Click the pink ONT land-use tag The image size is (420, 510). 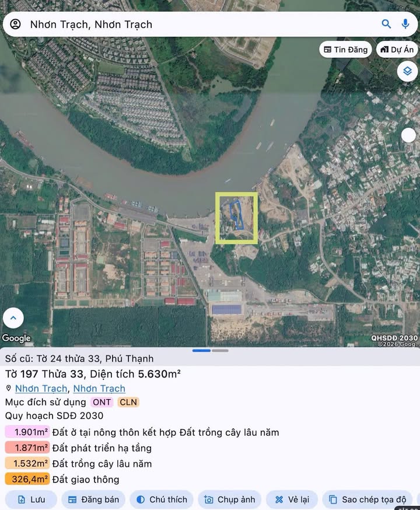[101, 402]
